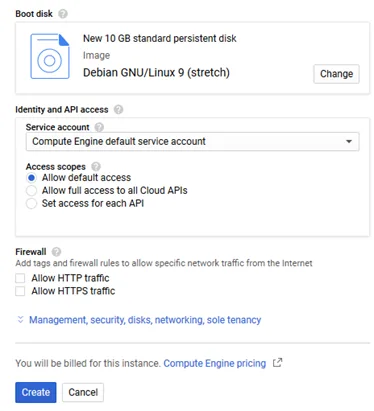This screenshot has height=411, width=374.
Task: Click the 'Boot disk' section heading
Action: 34,14
